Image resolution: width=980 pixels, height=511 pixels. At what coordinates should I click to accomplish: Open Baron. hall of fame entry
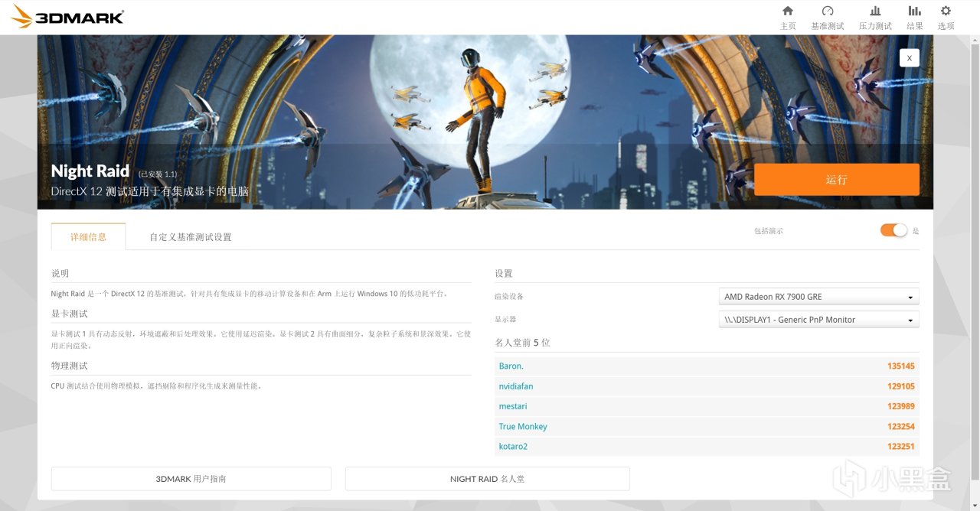pos(511,366)
